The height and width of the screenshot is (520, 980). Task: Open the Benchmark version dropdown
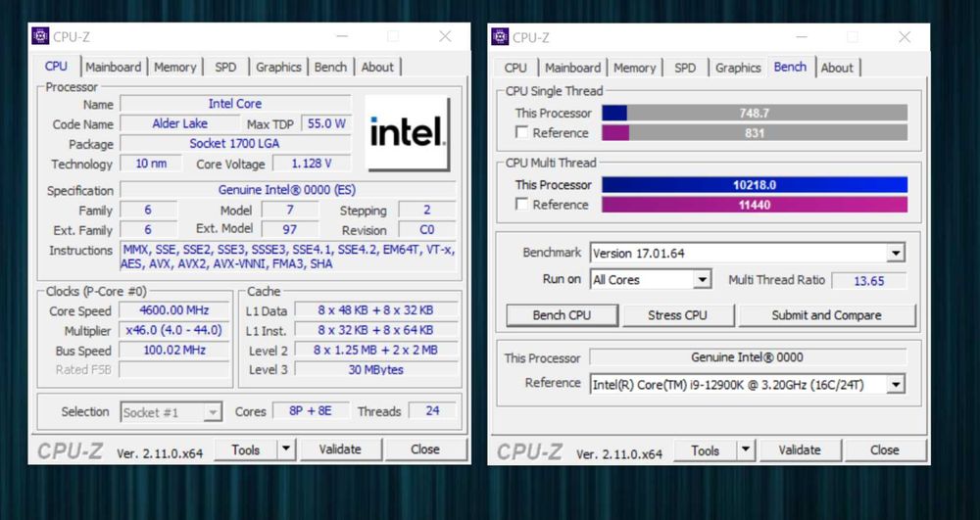coord(896,253)
